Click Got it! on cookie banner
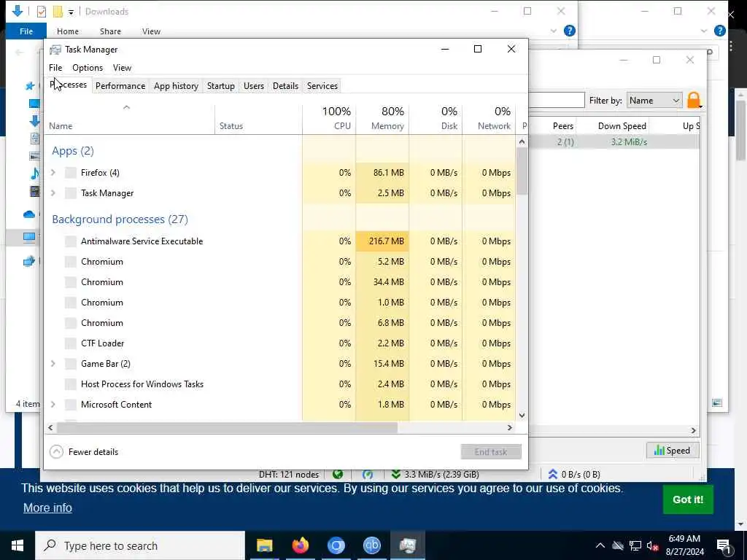Viewport: 747px width, 560px height. [x=687, y=499]
